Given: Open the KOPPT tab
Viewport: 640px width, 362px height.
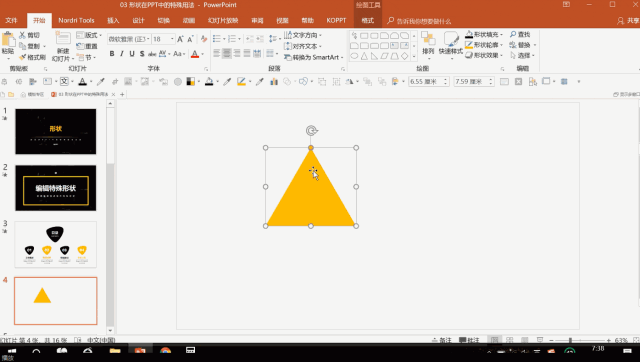Looking at the screenshot, I should 336,20.
